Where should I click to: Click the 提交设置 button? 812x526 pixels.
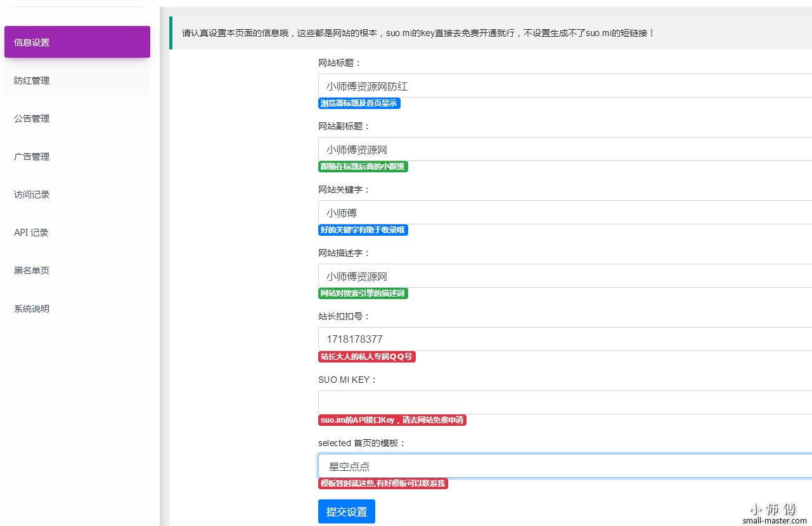click(347, 511)
